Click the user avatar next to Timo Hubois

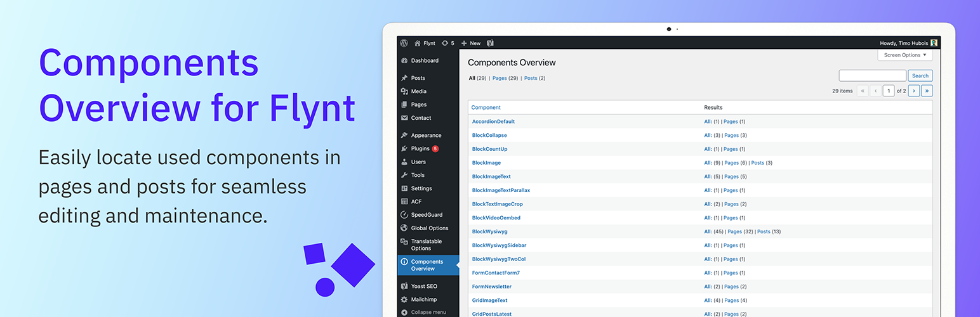coord(934,43)
